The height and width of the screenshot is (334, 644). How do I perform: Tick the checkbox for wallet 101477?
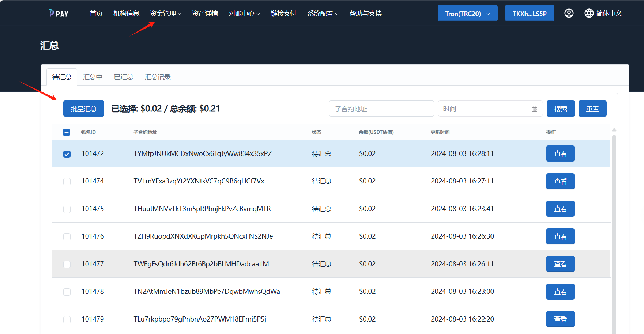(67, 264)
